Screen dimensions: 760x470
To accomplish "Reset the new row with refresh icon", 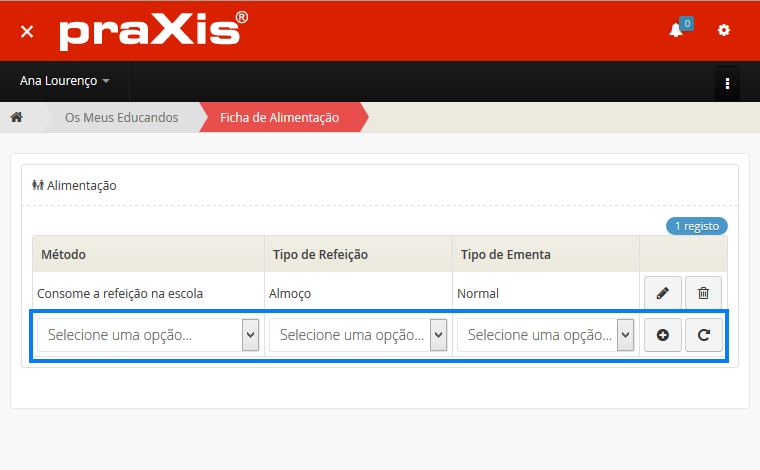I will (703, 336).
